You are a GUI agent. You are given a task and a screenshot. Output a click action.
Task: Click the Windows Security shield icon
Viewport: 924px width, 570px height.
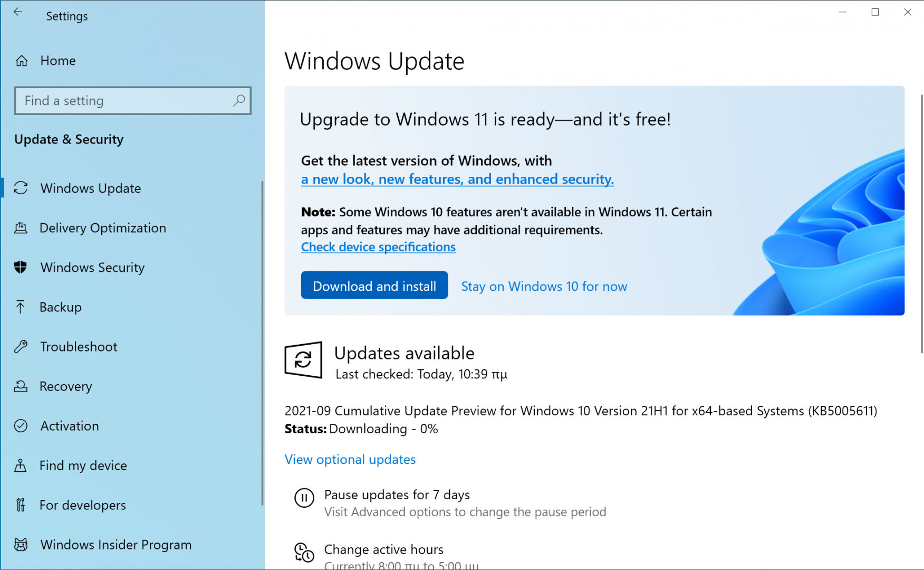click(x=21, y=267)
